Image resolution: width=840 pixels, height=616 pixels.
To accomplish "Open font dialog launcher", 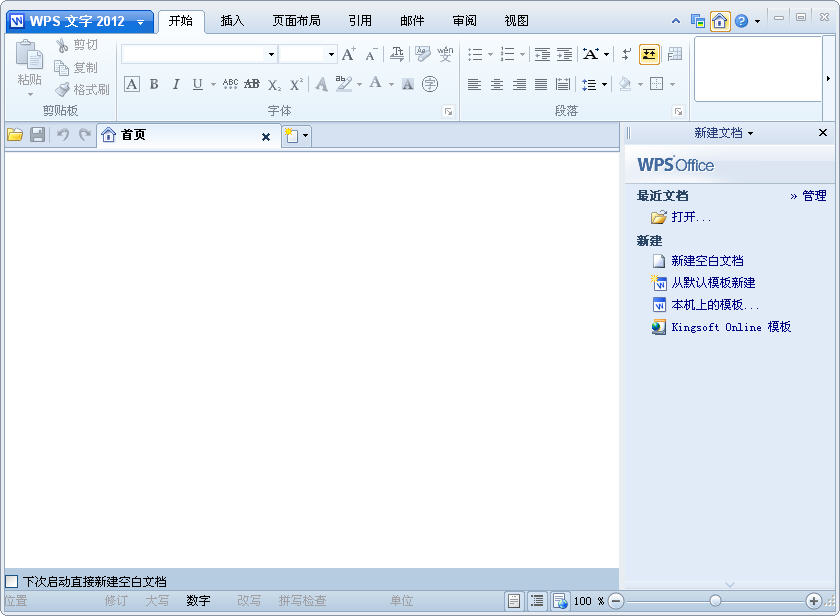I will (448, 111).
